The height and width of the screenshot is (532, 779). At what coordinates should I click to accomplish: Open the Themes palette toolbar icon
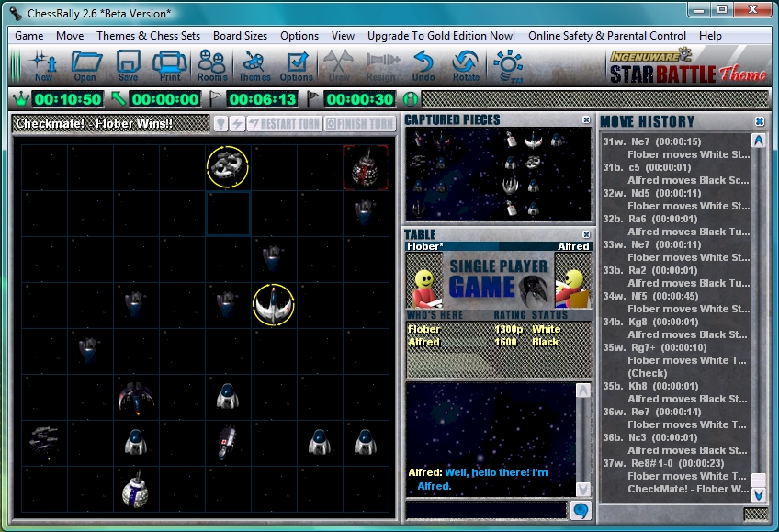(254, 65)
